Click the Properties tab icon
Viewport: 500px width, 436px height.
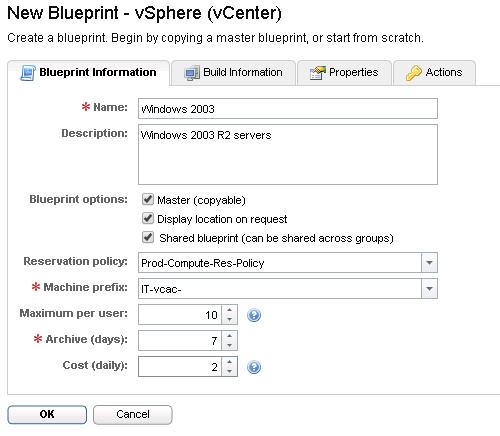coord(318,73)
